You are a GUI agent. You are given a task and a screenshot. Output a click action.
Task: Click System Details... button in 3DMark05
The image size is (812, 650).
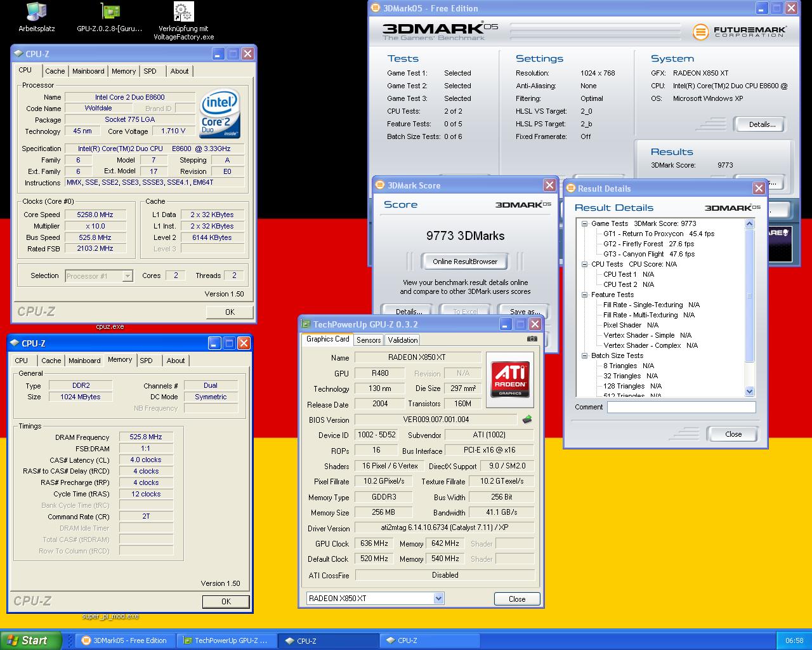pos(761,124)
